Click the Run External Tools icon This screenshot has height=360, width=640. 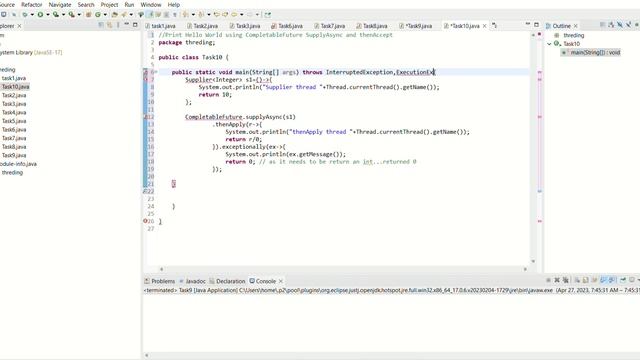click(x=71, y=15)
